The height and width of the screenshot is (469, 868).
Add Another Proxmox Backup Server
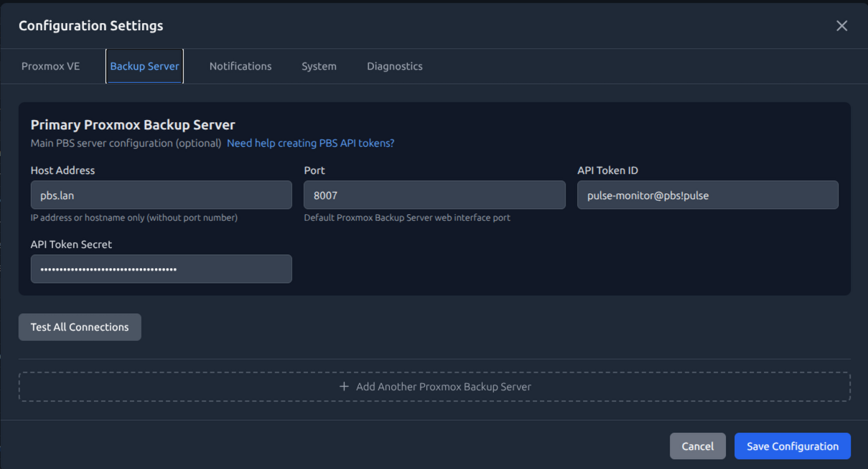click(x=443, y=386)
